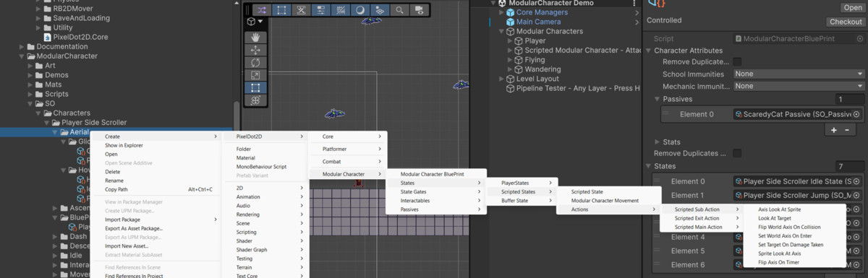Collapse the Modular Characters object in Hierarchy

pos(501,32)
